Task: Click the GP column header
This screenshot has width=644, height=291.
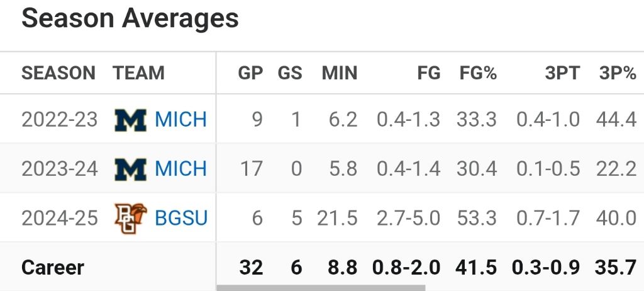Action: [x=250, y=73]
